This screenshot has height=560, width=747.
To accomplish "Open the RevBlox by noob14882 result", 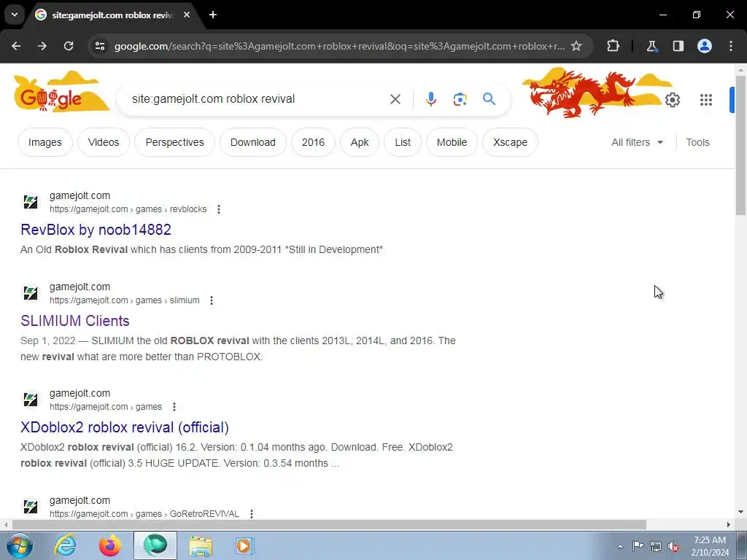I will [96, 230].
